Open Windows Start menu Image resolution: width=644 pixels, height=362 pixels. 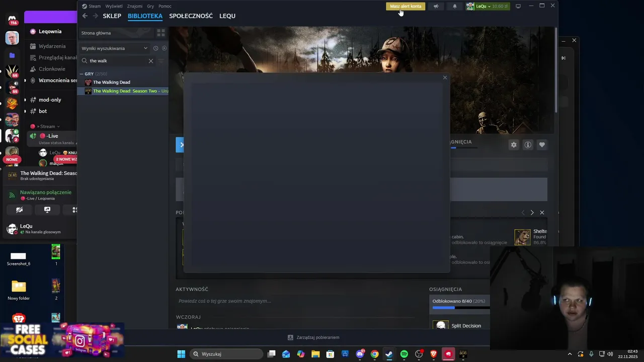coord(181,354)
